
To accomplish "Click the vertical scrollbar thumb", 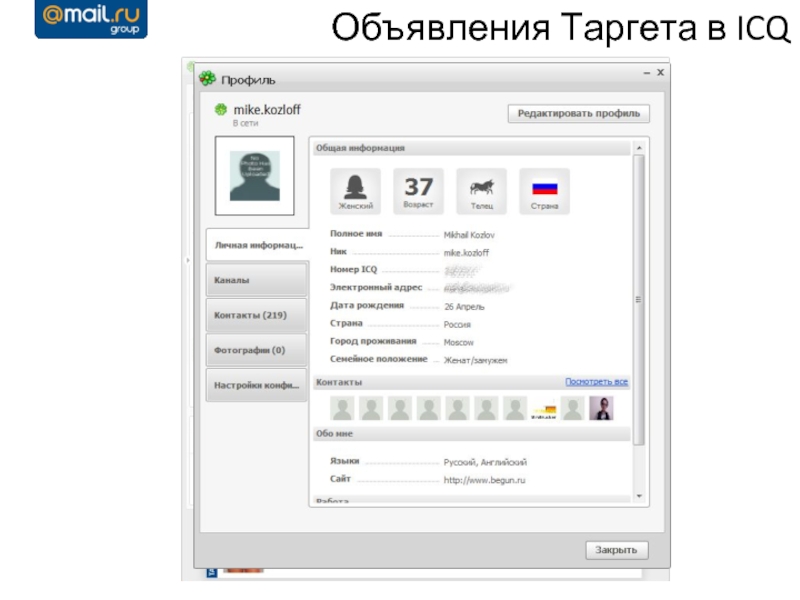I will click(x=639, y=299).
